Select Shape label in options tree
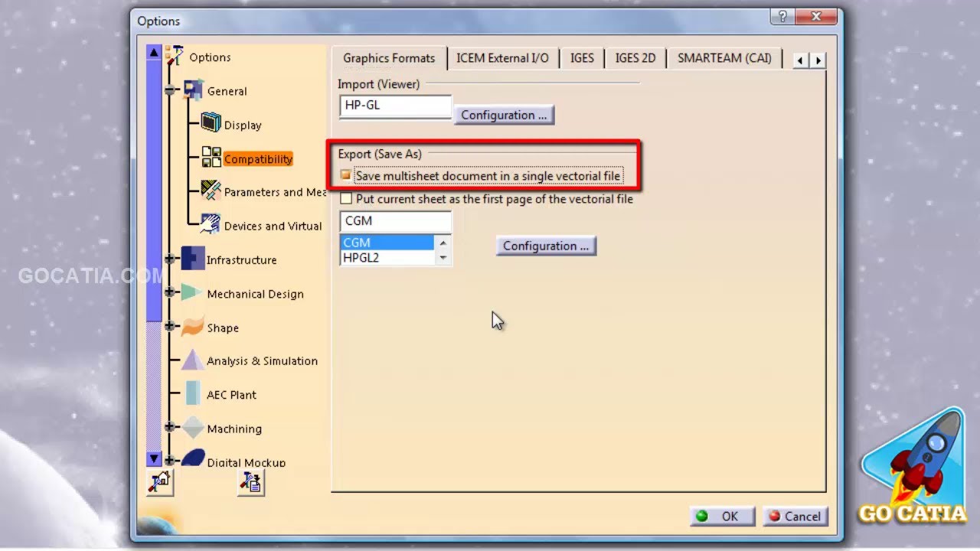 click(x=223, y=328)
